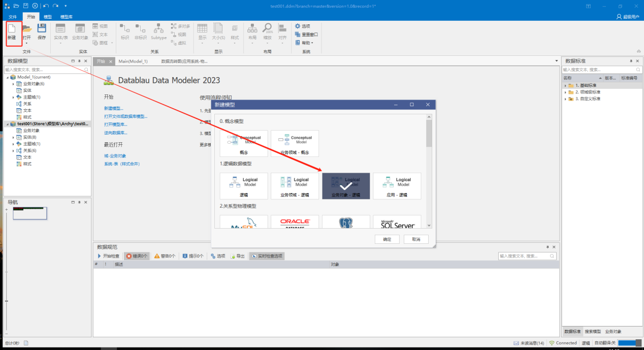644x350 pixels.
Task: Open the 文件 ribbon menu
Action: pos(13,17)
